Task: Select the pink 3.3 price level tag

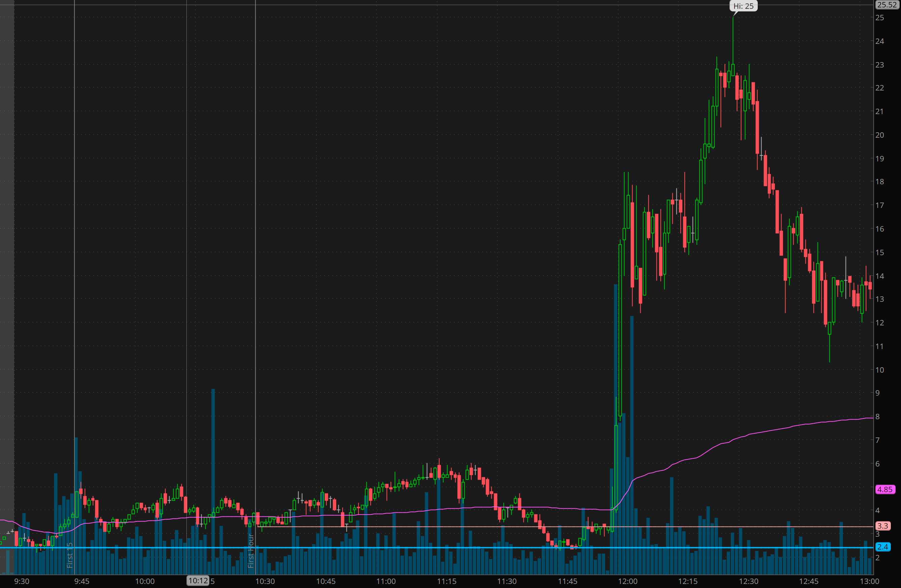Action: [x=882, y=526]
